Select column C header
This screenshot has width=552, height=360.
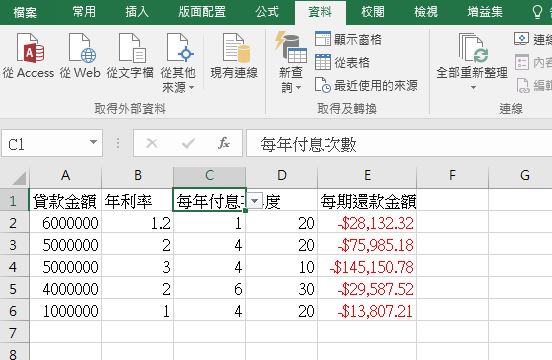[x=210, y=175]
